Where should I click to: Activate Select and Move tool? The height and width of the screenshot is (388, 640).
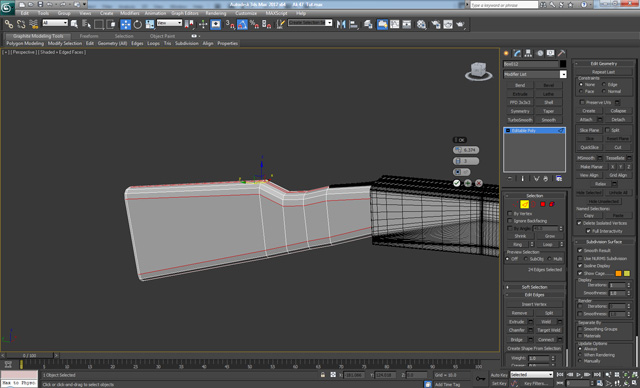click(125, 24)
